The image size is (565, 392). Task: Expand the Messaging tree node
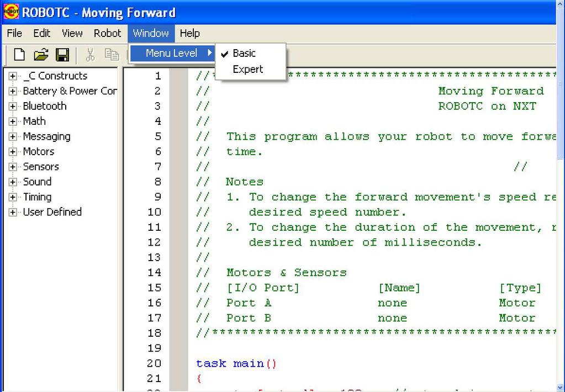coord(13,136)
